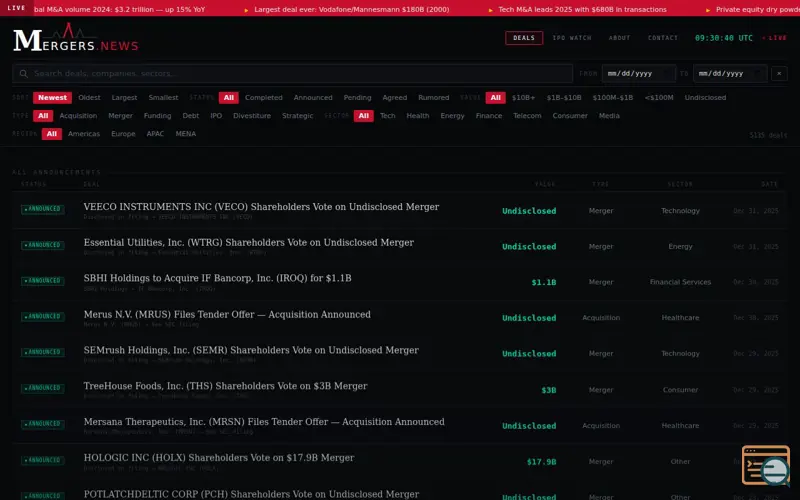Sort deals by Largest

(x=124, y=97)
